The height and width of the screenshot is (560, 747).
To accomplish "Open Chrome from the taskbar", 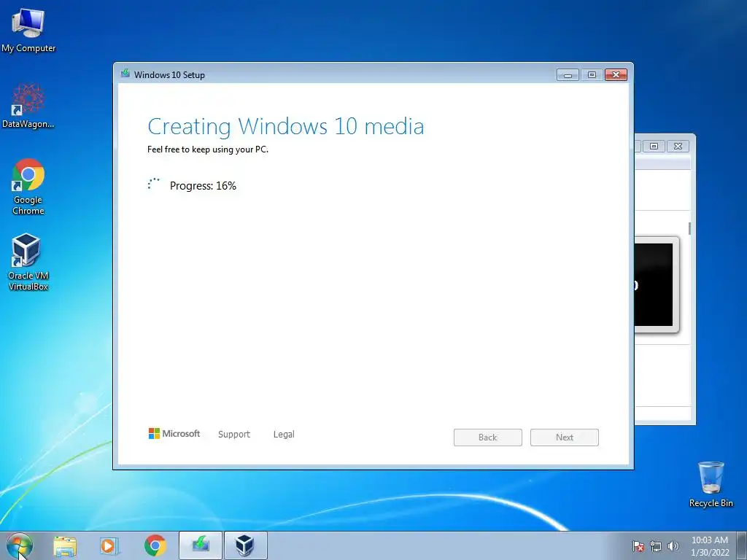I will (155, 545).
